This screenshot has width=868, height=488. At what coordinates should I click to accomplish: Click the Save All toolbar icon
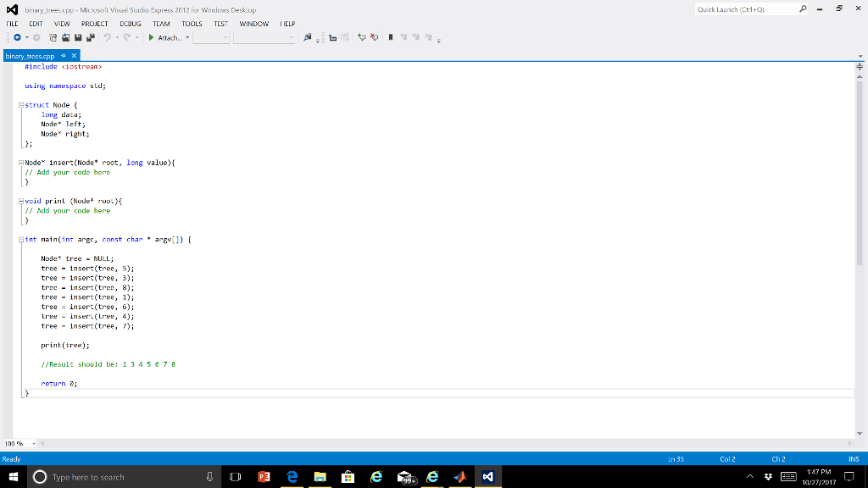click(x=90, y=37)
